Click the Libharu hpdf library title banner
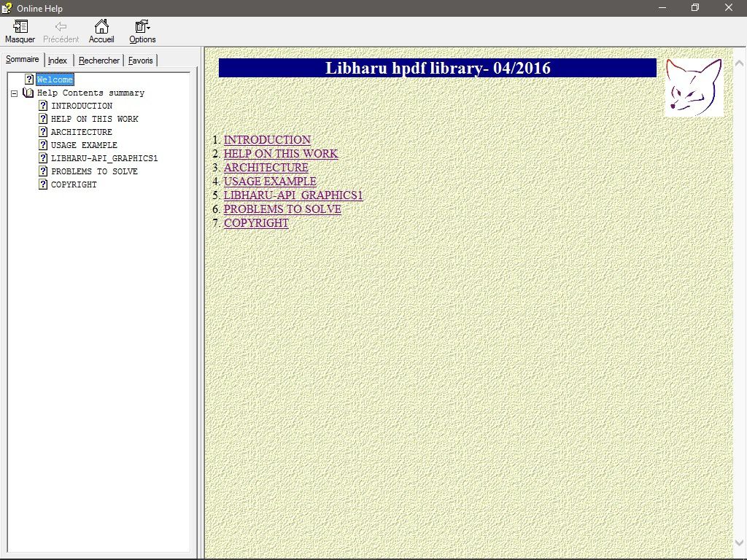Viewport: 747px width, 560px height. [x=438, y=68]
